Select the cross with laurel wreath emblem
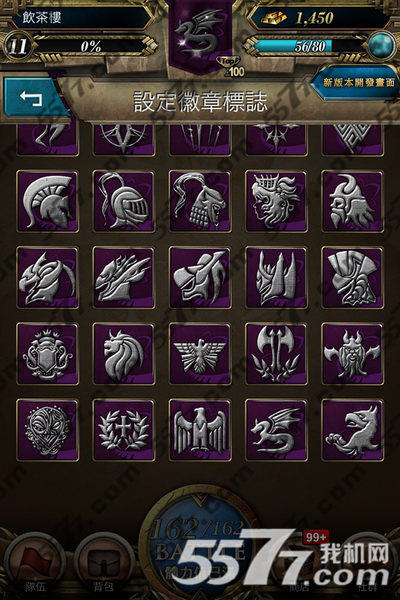The image size is (400, 600). [x=124, y=430]
